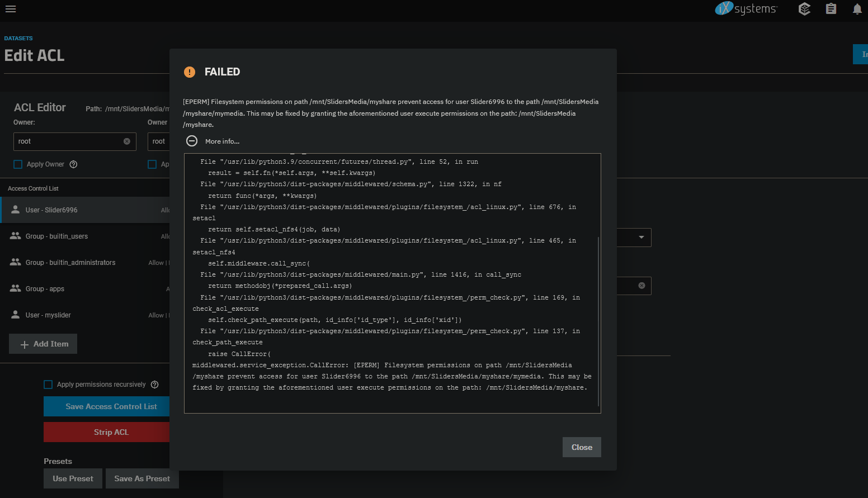The height and width of the screenshot is (498, 868).
Task: Click the TrueCommand status icon
Action: tap(804, 9)
